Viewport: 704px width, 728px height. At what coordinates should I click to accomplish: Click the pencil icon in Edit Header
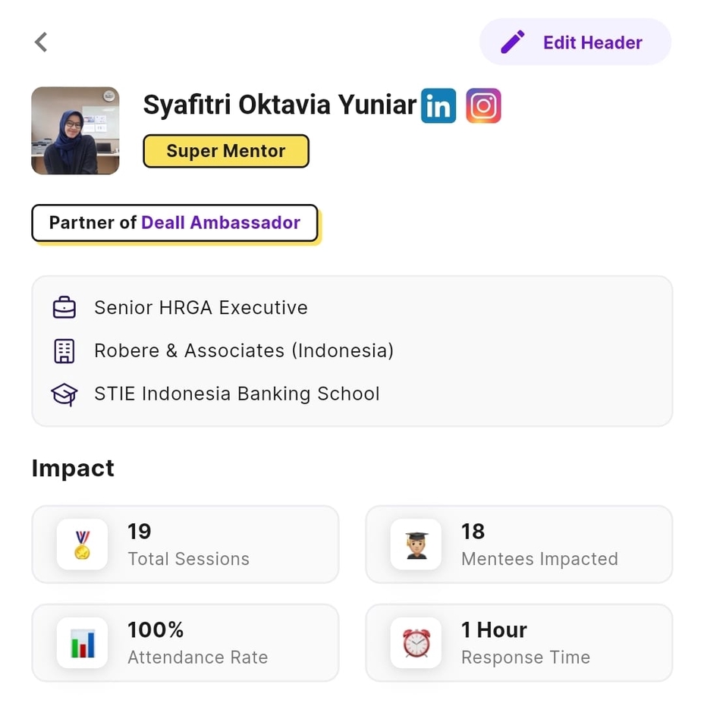[x=513, y=42]
